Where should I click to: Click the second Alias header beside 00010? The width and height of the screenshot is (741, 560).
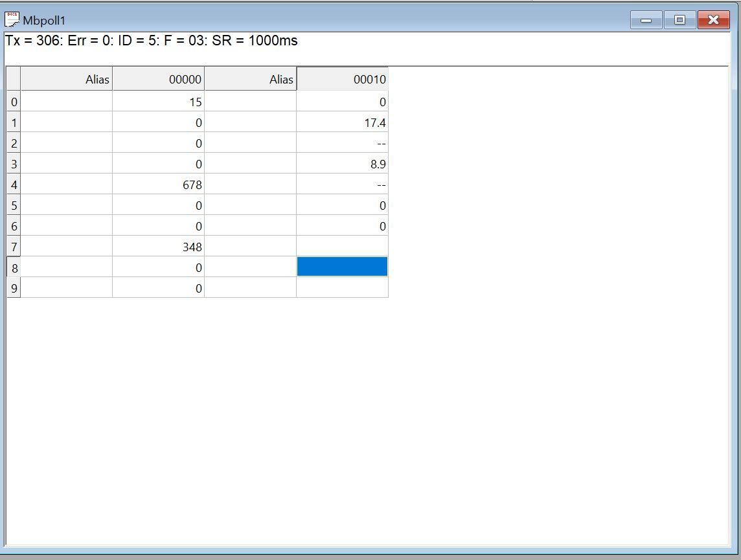click(x=251, y=79)
